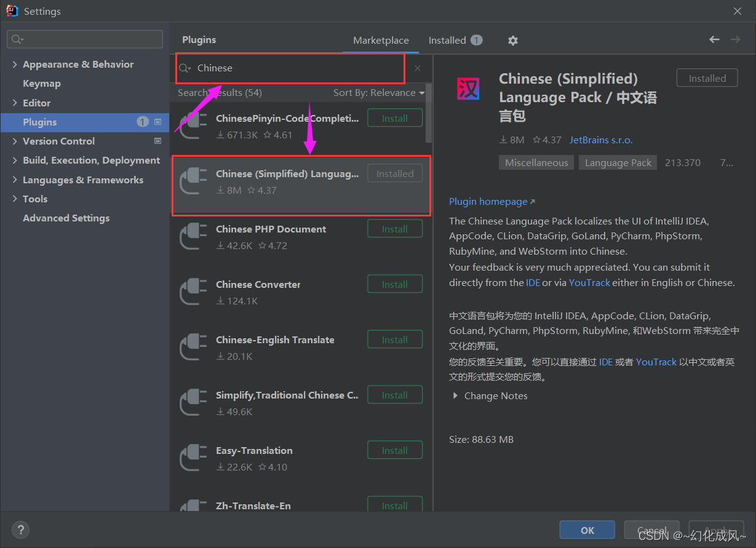This screenshot has height=548, width=756.
Task: Click the Simplify,Traditional Chinese plugin icon
Action: [193, 403]
